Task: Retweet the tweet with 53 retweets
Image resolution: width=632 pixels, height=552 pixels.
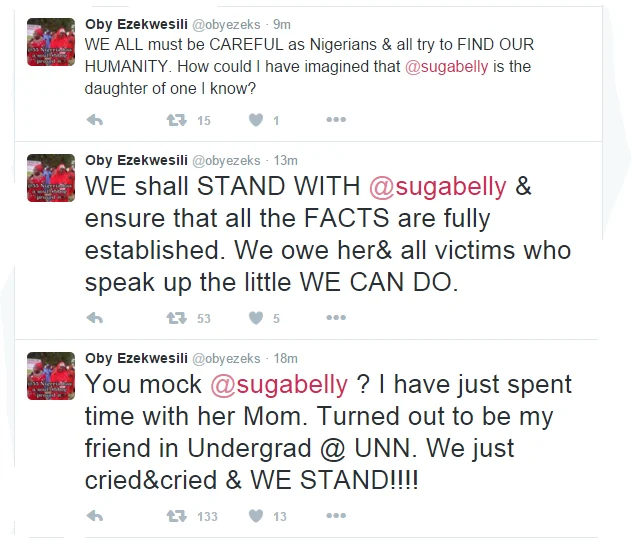Action: pyautogui.click(x=177, y=318)
